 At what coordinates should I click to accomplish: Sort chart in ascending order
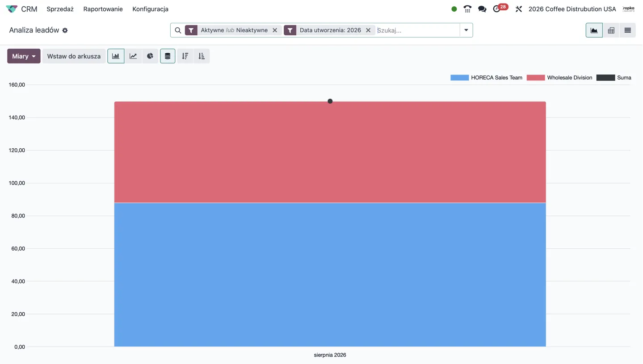202,56
